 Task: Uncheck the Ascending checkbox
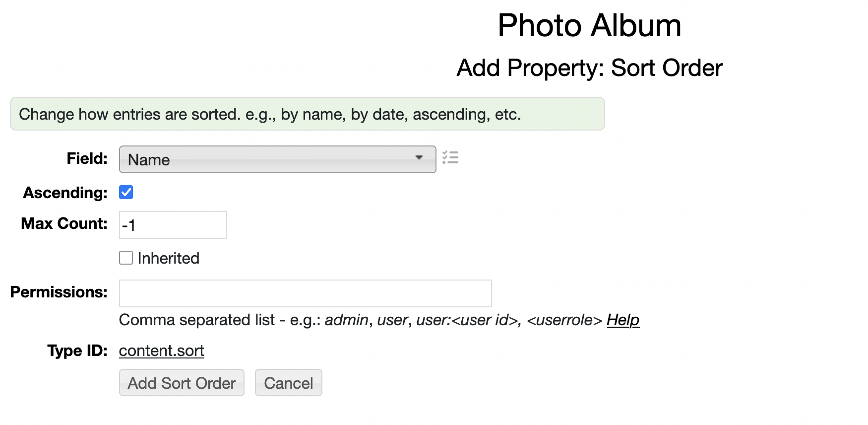126,192
